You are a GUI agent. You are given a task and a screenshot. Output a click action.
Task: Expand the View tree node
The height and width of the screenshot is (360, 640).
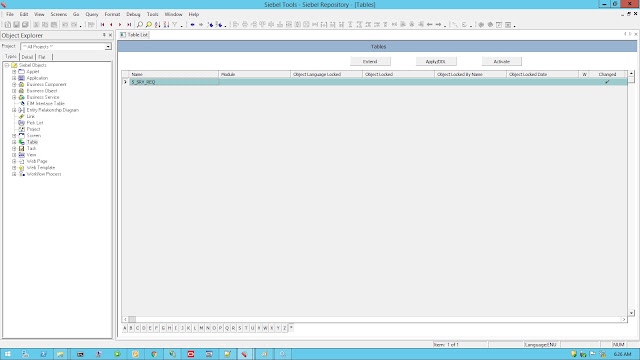coord(14,155)
